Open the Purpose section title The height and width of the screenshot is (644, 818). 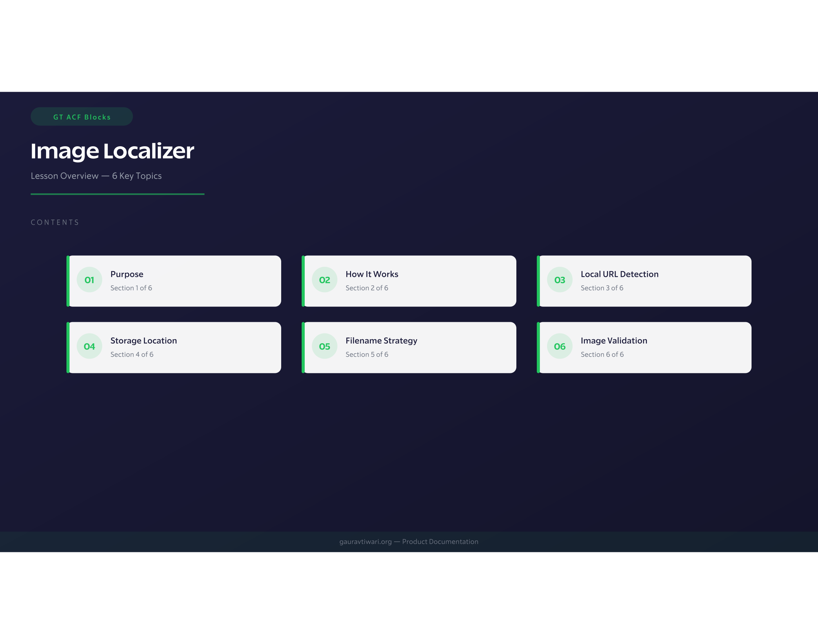click(127, 274)
